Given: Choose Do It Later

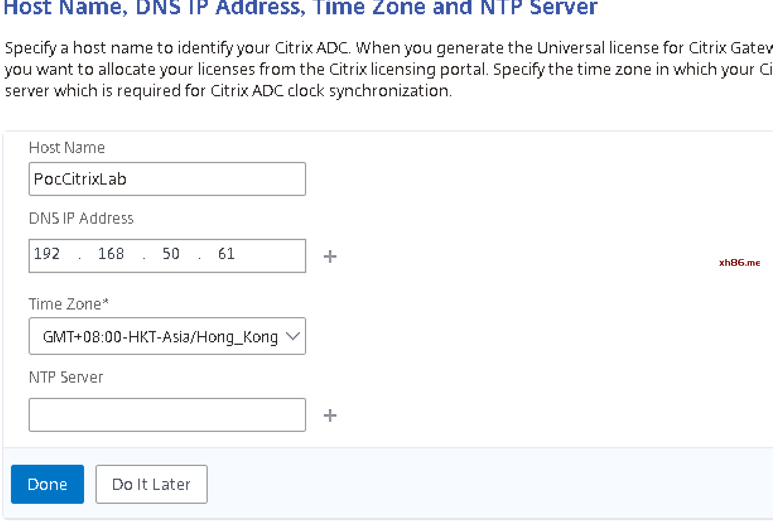Looking at the screenshot, I should coord(151,484).
